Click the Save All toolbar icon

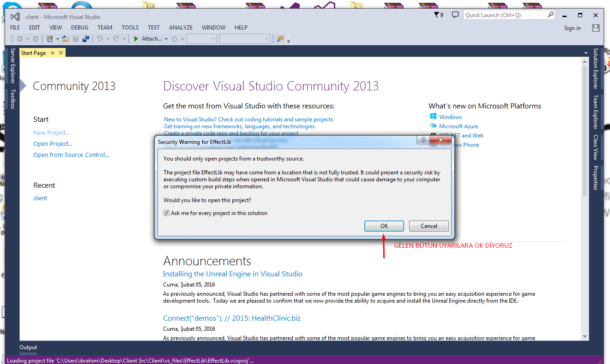point(85,39)
